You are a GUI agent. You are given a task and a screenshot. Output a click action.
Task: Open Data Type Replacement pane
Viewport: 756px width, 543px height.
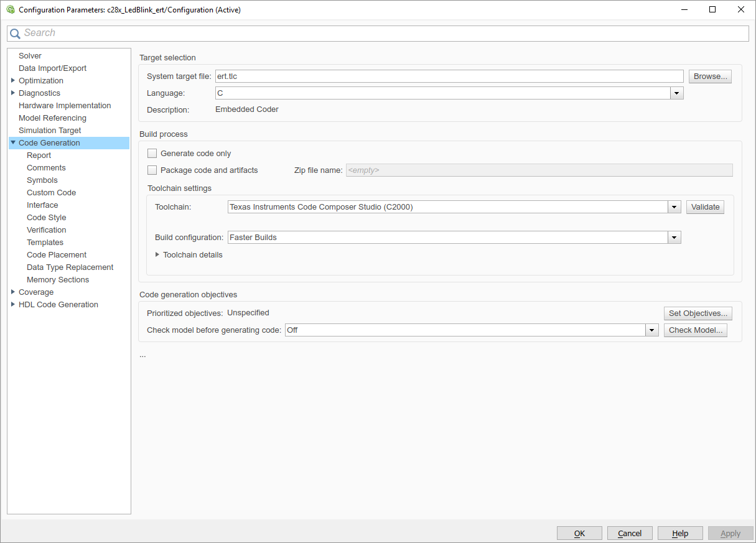[x=70, y=267]
